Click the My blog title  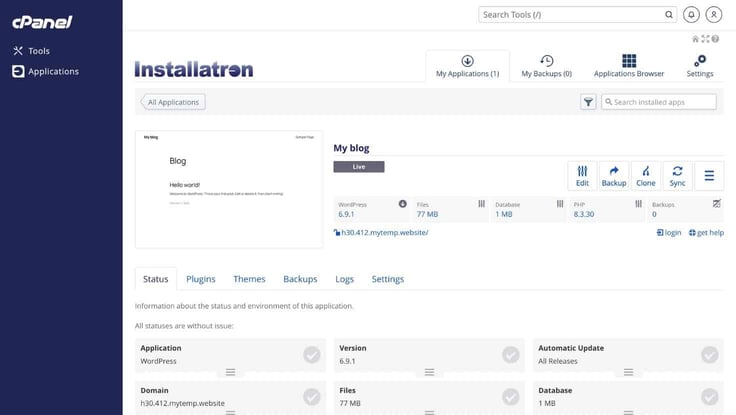(x=351, y=148)
